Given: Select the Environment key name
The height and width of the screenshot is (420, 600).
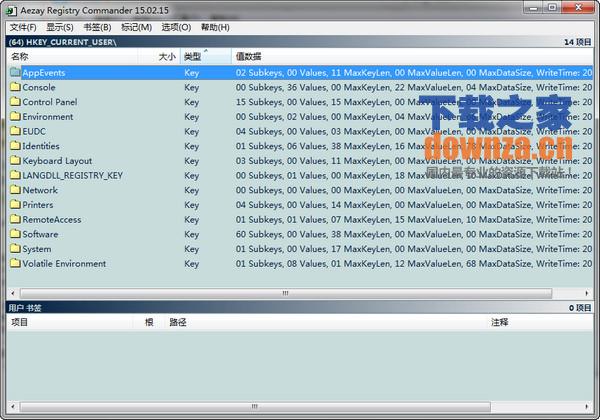Looking at the screenshot, I should (x=47, y=117).
